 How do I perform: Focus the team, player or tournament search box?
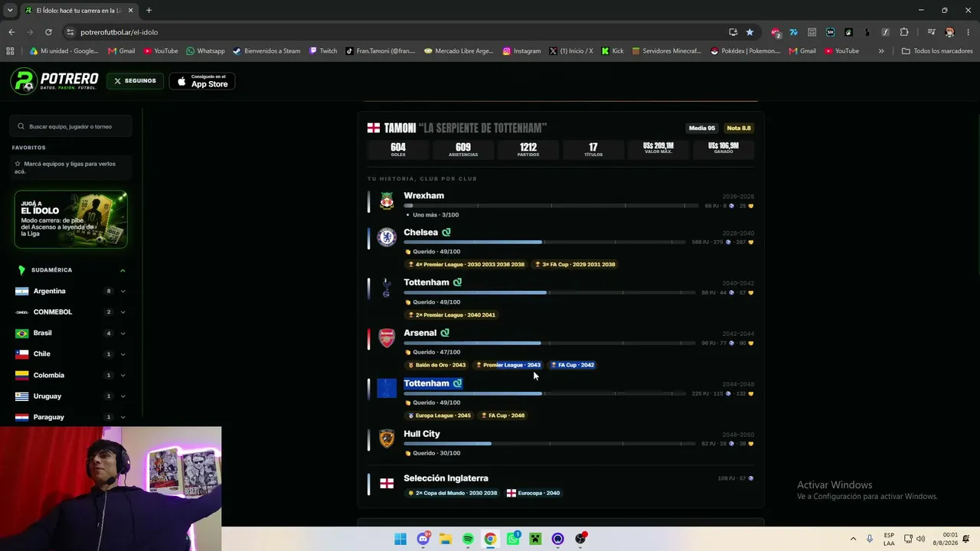click(70, 126)
